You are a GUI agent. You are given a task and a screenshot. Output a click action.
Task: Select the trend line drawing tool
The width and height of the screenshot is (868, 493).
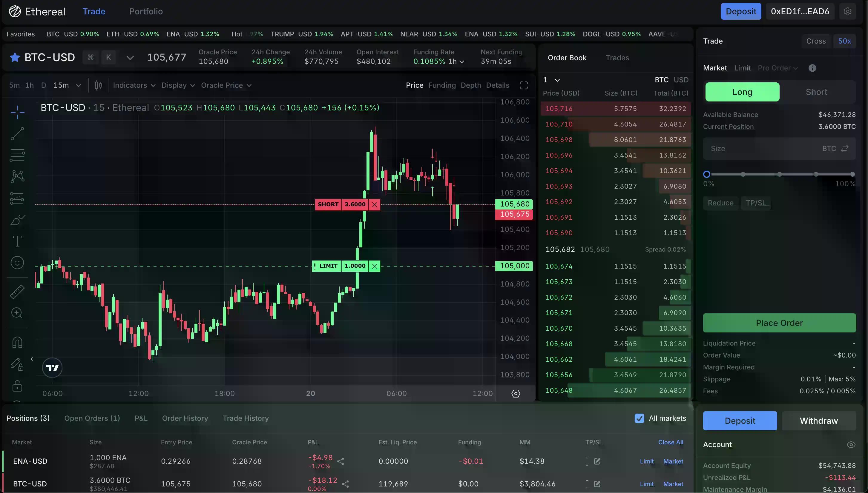coord(17,133)
